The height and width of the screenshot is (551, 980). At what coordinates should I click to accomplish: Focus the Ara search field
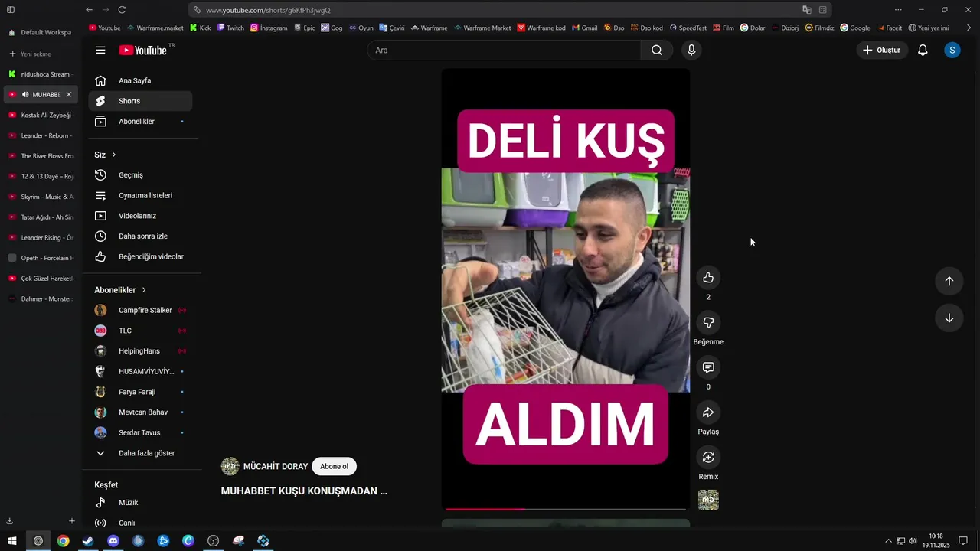coord(504,50)
